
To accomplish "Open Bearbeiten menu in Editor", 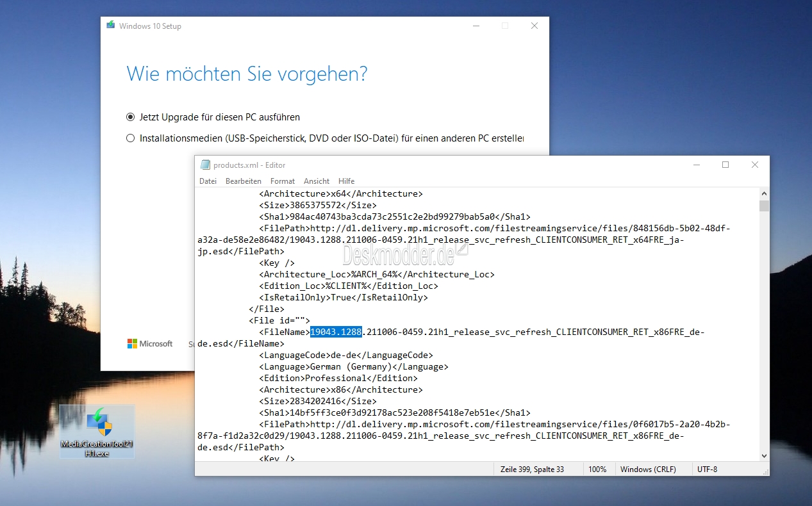I will pyautogui.click(x=244, y=181).
